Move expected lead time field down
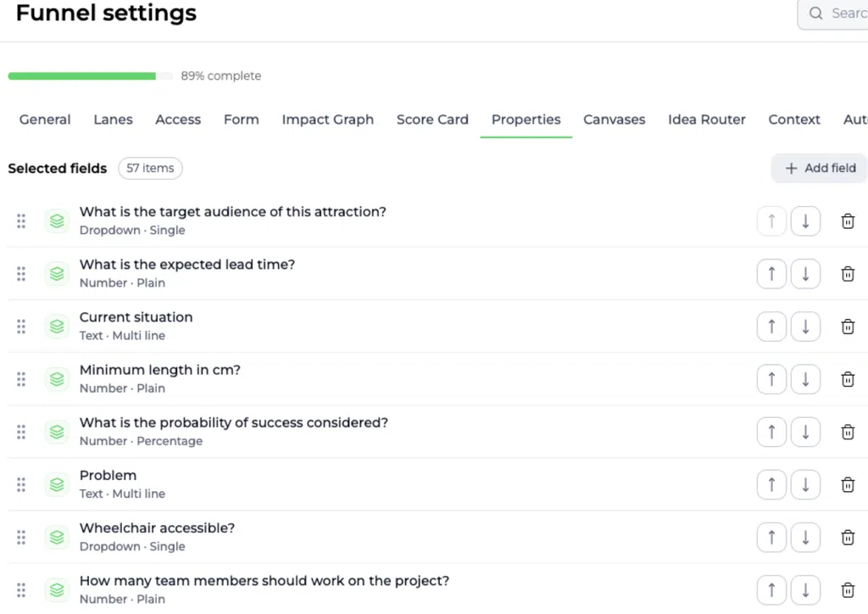 point(805,274)
